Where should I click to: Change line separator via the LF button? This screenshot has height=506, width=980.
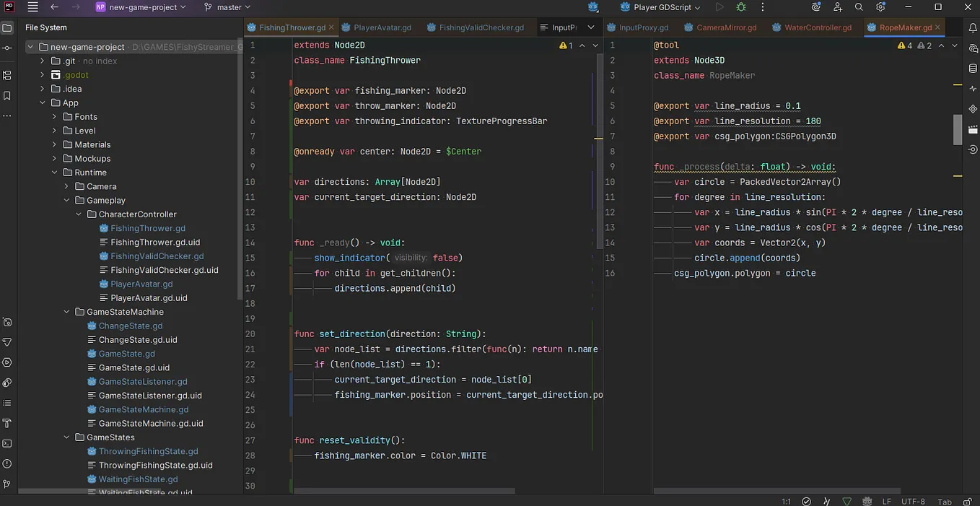pyautogui.click(x=888, y=500)
